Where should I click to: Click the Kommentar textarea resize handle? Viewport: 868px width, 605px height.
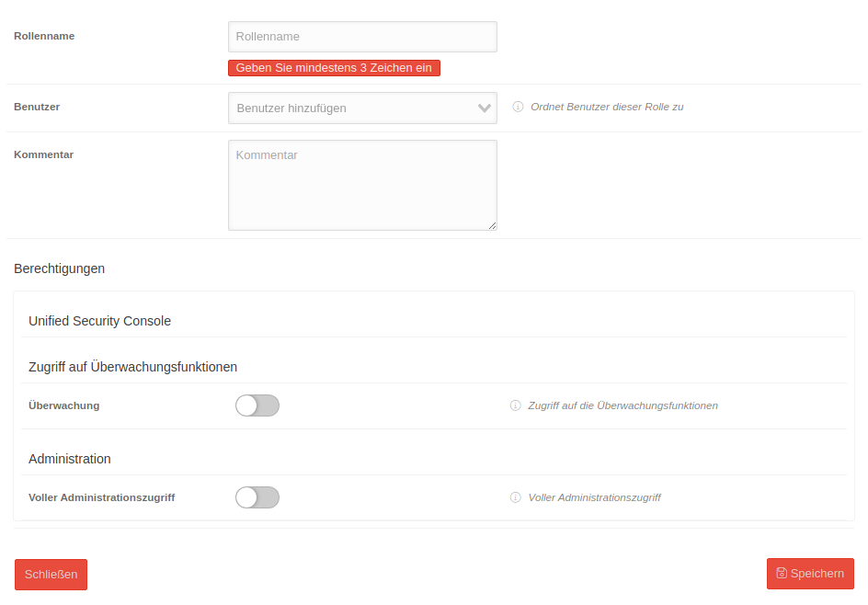pos(492,225)
